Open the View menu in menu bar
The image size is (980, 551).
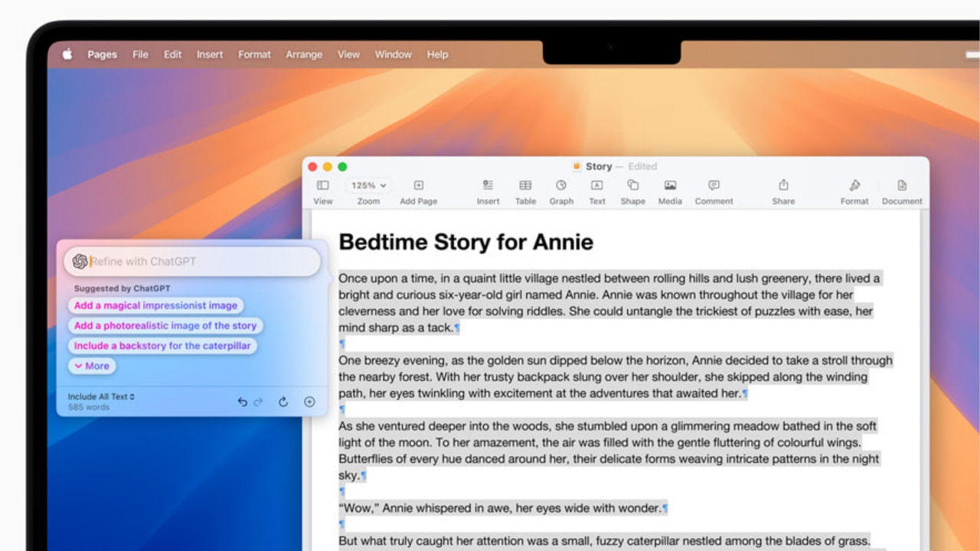(348, 54)
